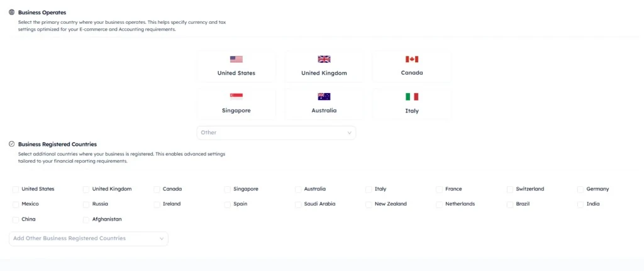The height and width of the screenshot is (271, 644).
Task: Choose the Australia country card label
Action: tap(324, 111)
